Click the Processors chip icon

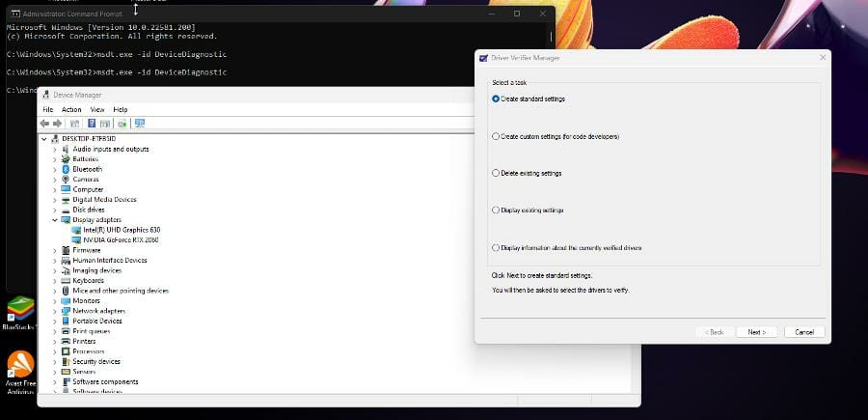pyautogui.click(x=66, y=351)
